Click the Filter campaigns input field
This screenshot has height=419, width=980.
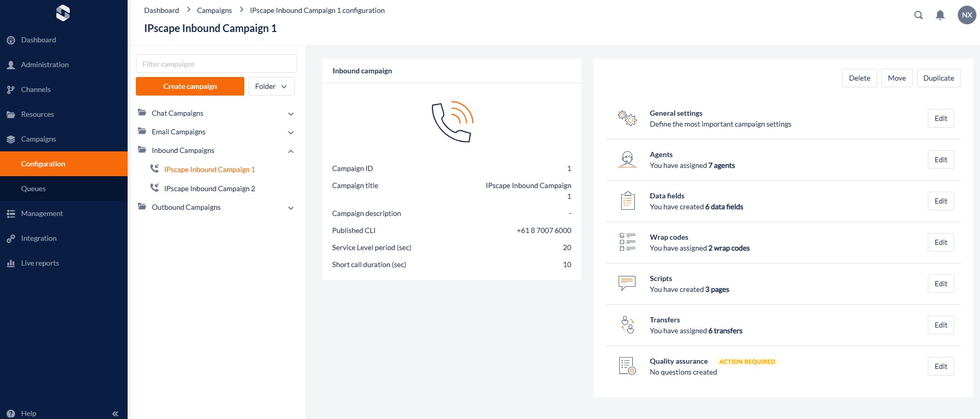[216, 64]
